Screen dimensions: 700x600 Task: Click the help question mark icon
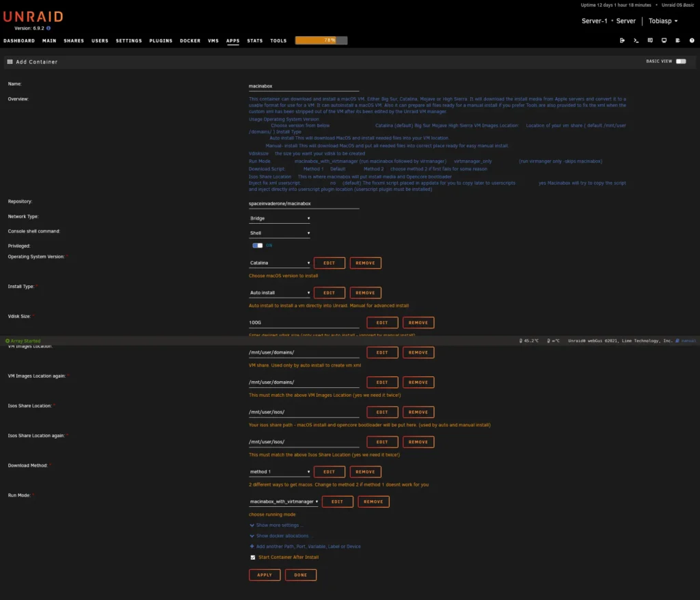(x=692, y=40)
